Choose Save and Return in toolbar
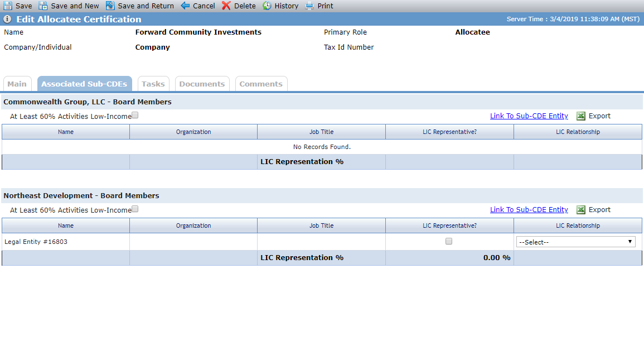Image resolution: width=644 pixels, height=360 pixels. tap(146, 6)
